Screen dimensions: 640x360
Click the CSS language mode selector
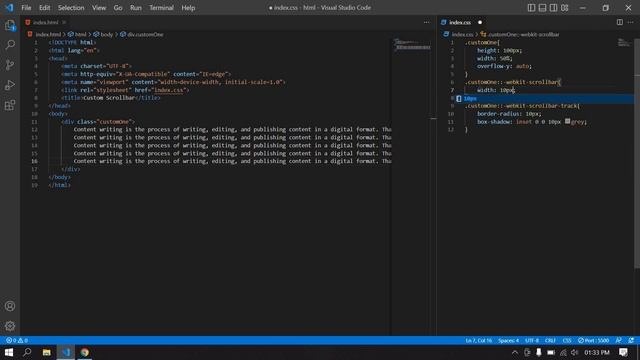(567, 340)
